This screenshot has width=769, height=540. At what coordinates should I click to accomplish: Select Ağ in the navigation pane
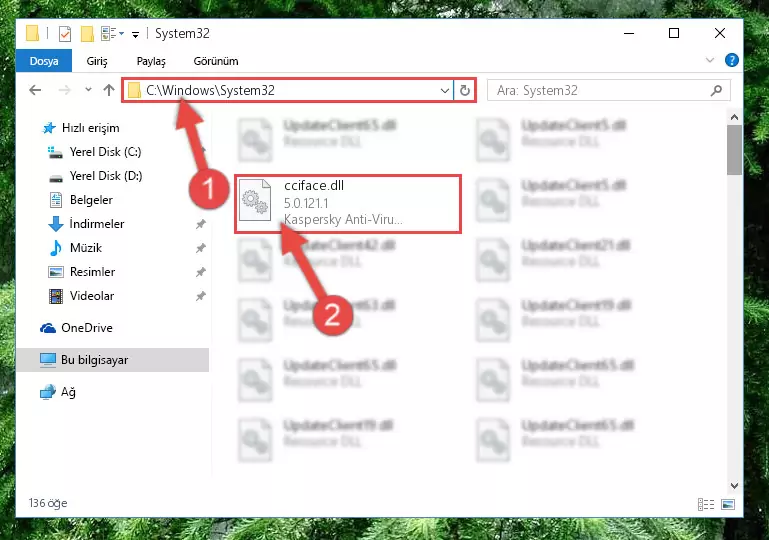click(x=58, y=392)
